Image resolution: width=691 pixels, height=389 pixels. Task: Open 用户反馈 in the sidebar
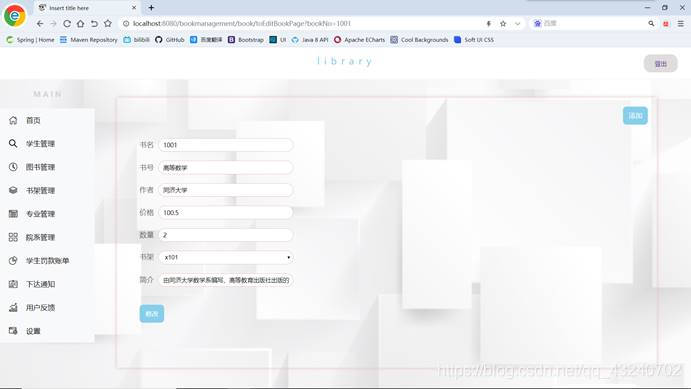tap(40, 307)
